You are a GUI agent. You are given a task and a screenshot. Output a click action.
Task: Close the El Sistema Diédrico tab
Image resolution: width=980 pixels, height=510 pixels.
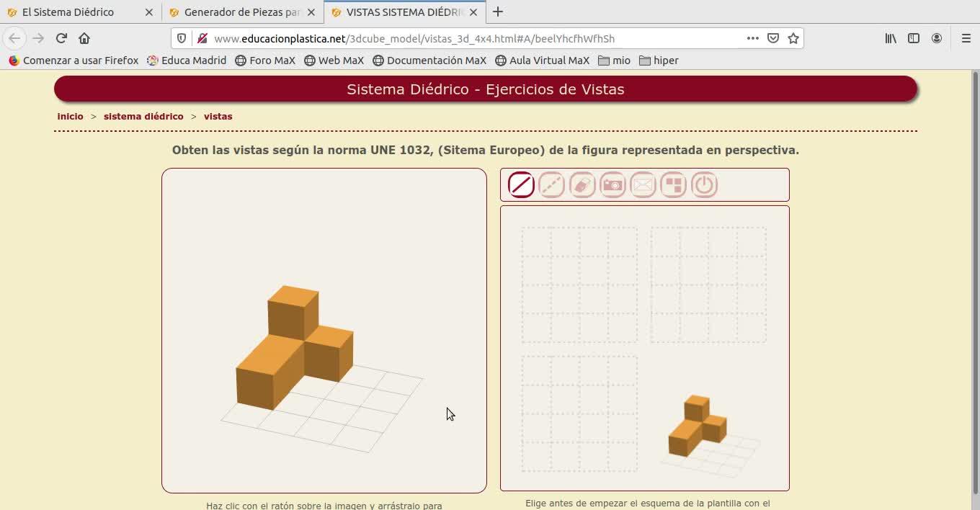(x=149, y=12)
